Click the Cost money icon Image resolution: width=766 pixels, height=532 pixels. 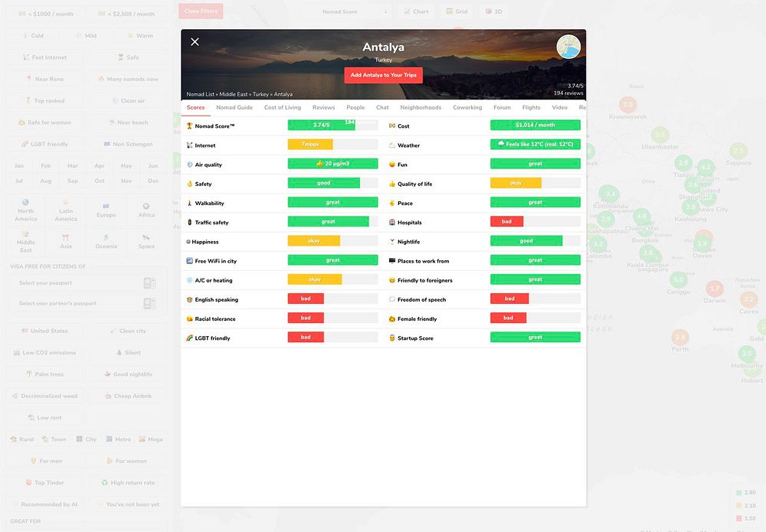tap(391, 126)
